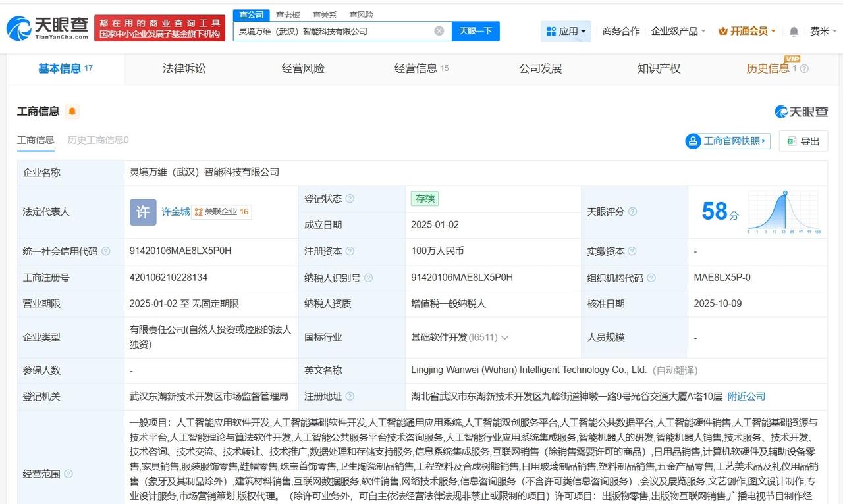Open the 企业级产品 dropdown menu
This screenshot has width=843, height=504.
[x=673, y=30]
